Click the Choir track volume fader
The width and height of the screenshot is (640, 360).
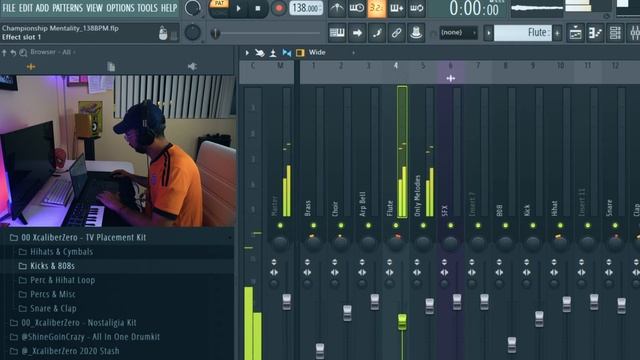[347, 313]
